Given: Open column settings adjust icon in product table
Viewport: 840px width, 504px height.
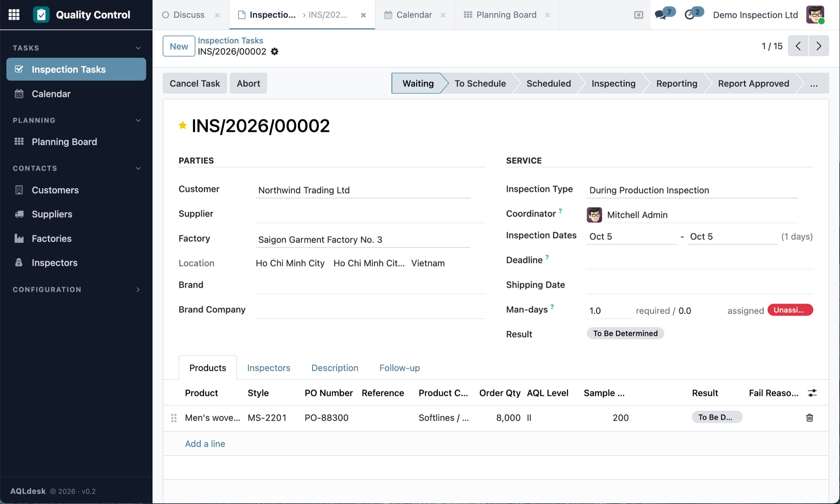Looking at the screenshot, I should 812,393.
